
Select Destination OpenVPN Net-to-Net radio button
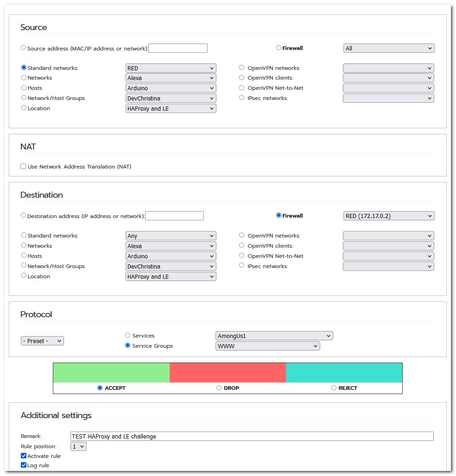pos(241,256)
